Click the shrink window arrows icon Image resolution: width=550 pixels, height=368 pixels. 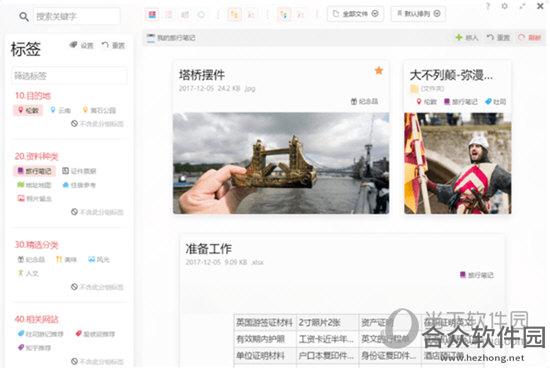[x=522, y=6]
